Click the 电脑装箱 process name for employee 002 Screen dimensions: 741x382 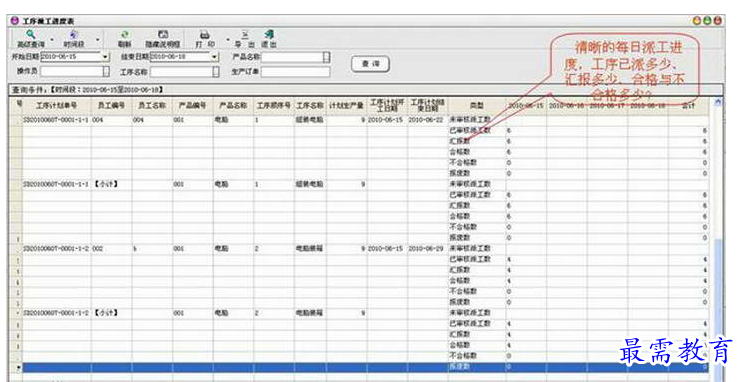coord(310,249)
